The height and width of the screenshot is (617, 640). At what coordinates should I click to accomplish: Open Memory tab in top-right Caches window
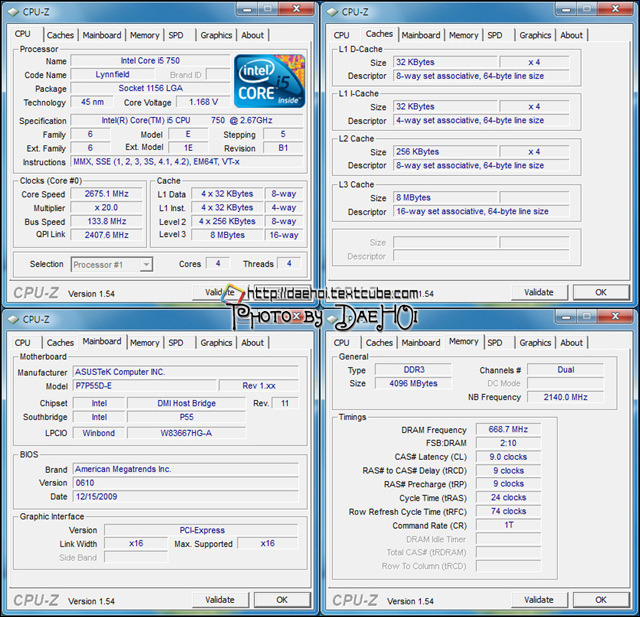click(x=463, y=35)
